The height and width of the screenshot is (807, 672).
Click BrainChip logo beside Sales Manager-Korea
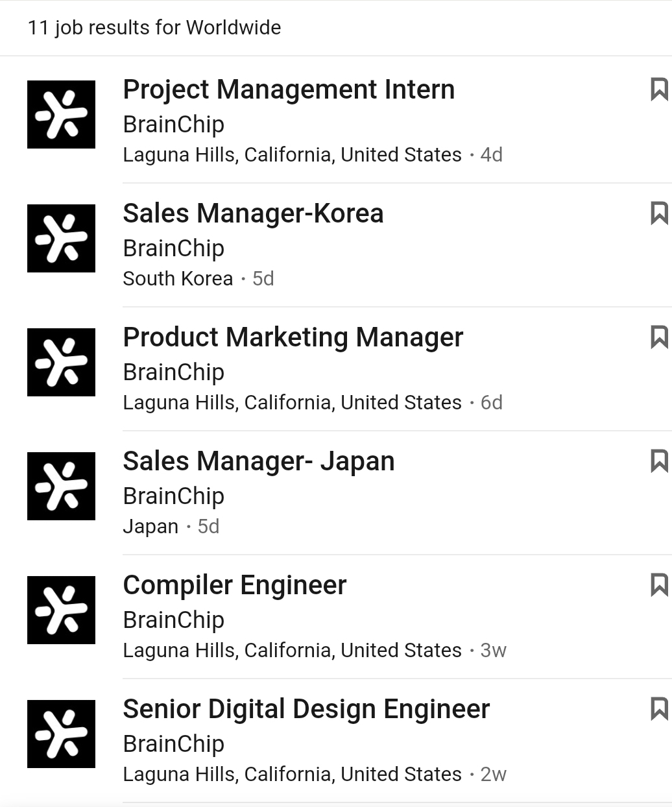[61, 238]
